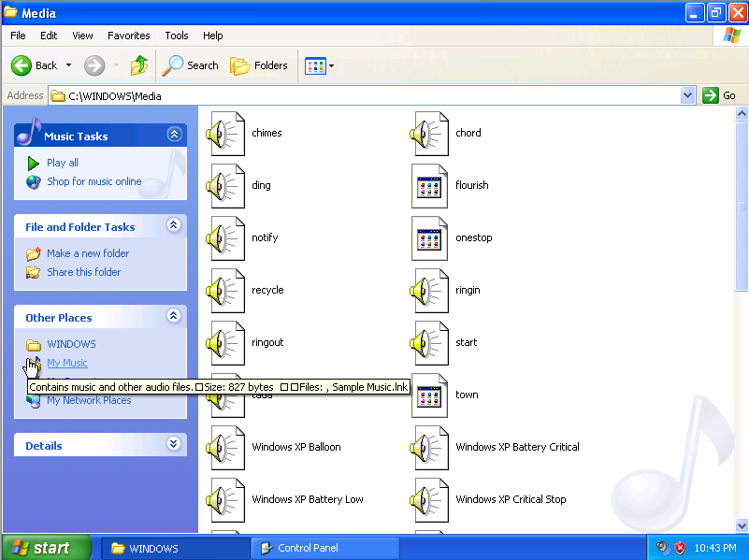The height and width of the screenshot is (560, 749).
Task: Click the Play all link
Action: [62, 163]
